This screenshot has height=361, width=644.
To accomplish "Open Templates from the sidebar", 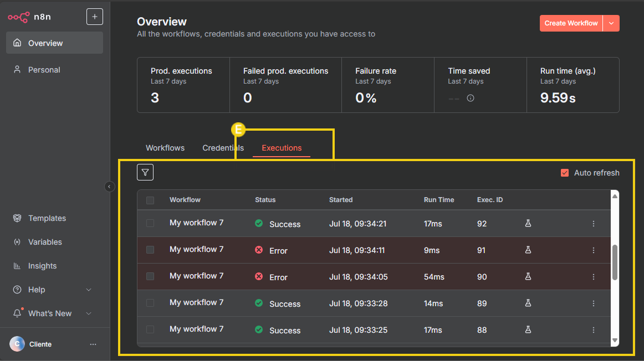I will 55,218.
